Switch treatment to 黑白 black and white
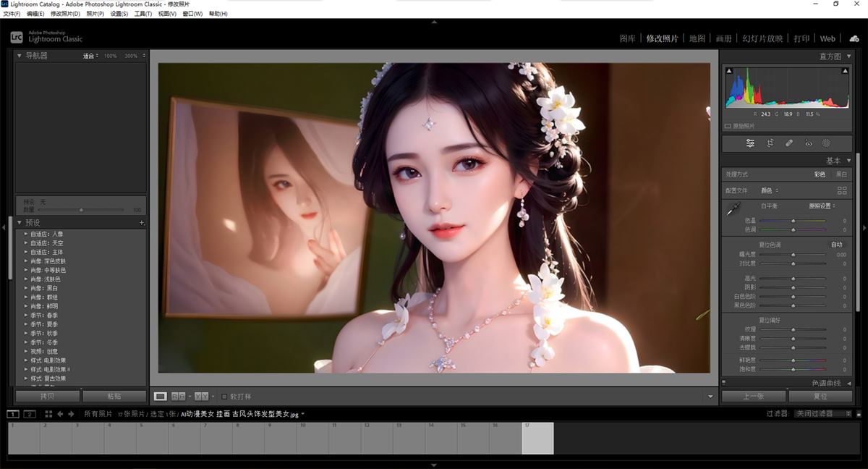This screenshot has width=868, height=469. tap(841, 174)
